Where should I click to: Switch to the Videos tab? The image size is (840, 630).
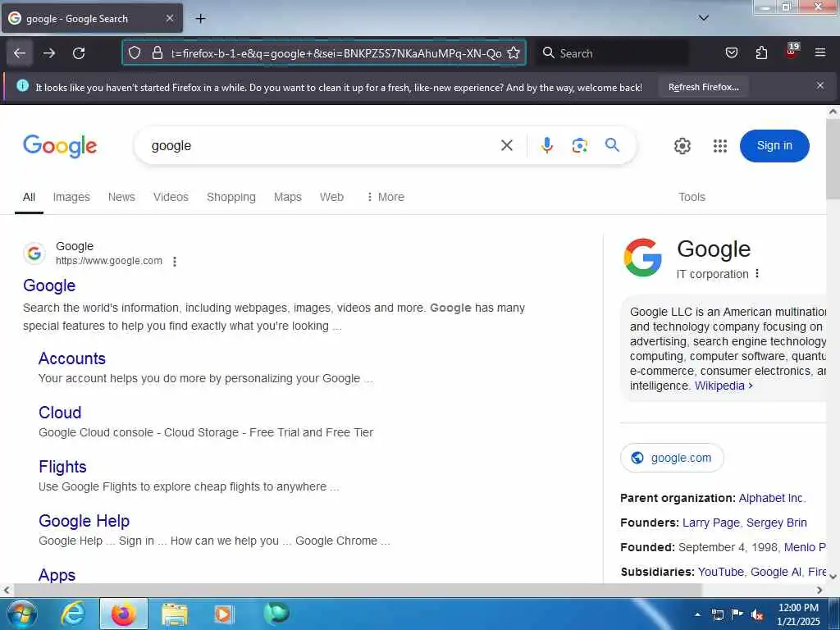click(x=171, y=197)
